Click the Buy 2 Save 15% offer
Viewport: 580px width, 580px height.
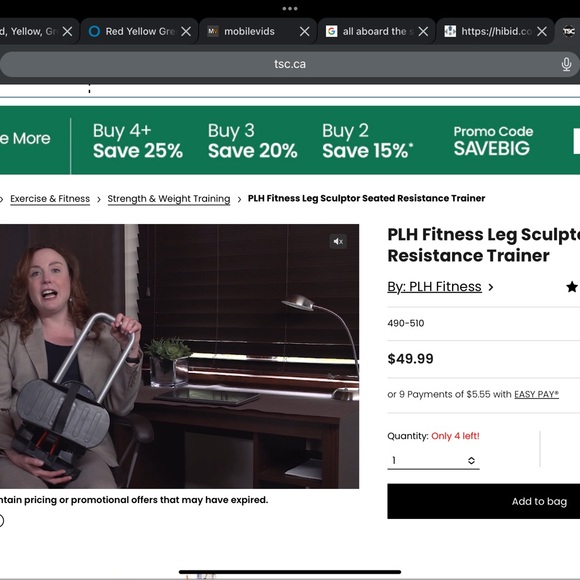click(367, 141)
